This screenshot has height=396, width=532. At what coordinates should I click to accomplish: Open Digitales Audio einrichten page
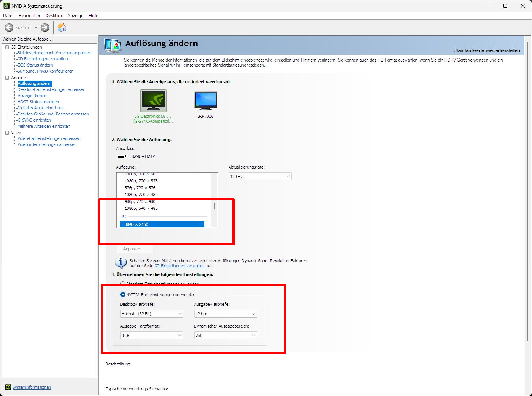pos(41,108)
